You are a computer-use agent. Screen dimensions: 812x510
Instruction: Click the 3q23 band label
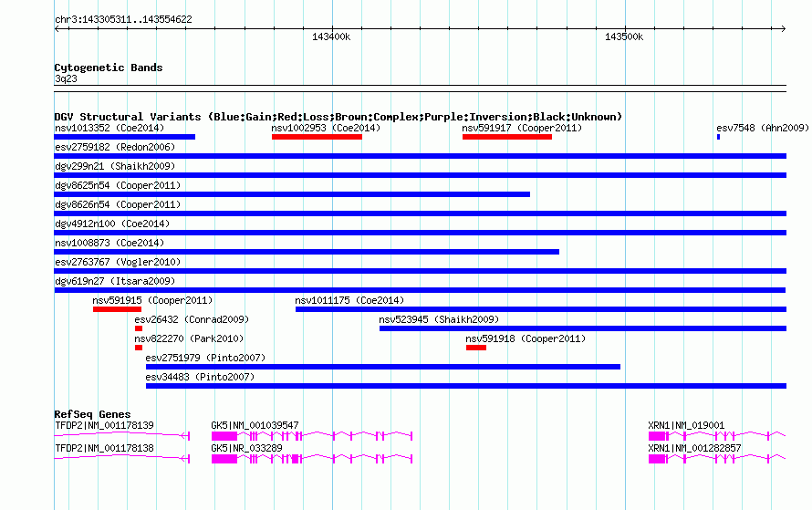(x=66, y=78)
